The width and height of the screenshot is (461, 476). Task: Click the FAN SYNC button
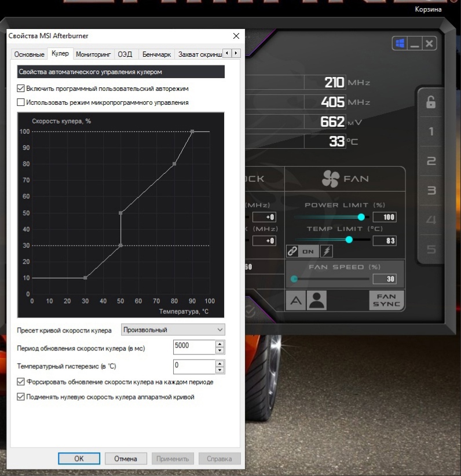click(386, 300)
